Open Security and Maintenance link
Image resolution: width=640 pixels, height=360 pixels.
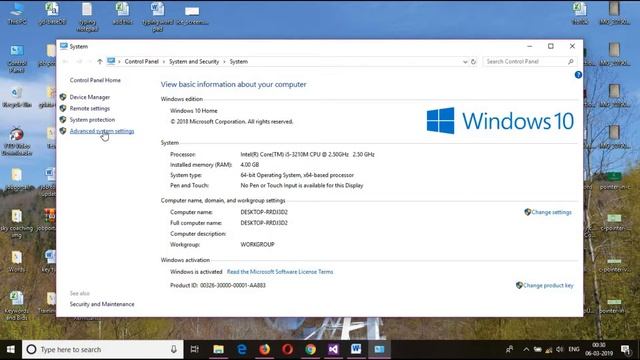click(102, 304)
